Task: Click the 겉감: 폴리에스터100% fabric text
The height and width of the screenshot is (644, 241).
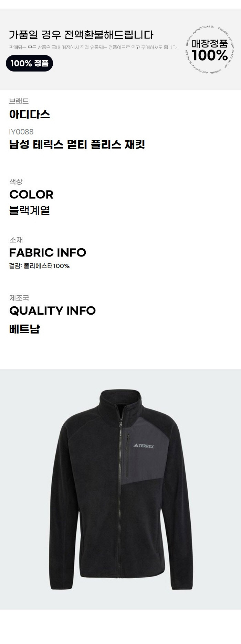Action: [x=40, y=266]
